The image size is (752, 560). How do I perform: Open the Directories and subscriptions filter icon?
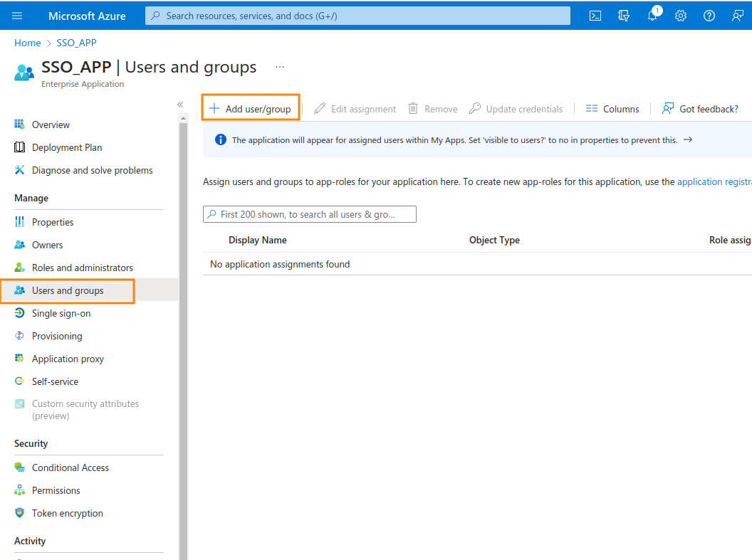[x=624, y=16]
